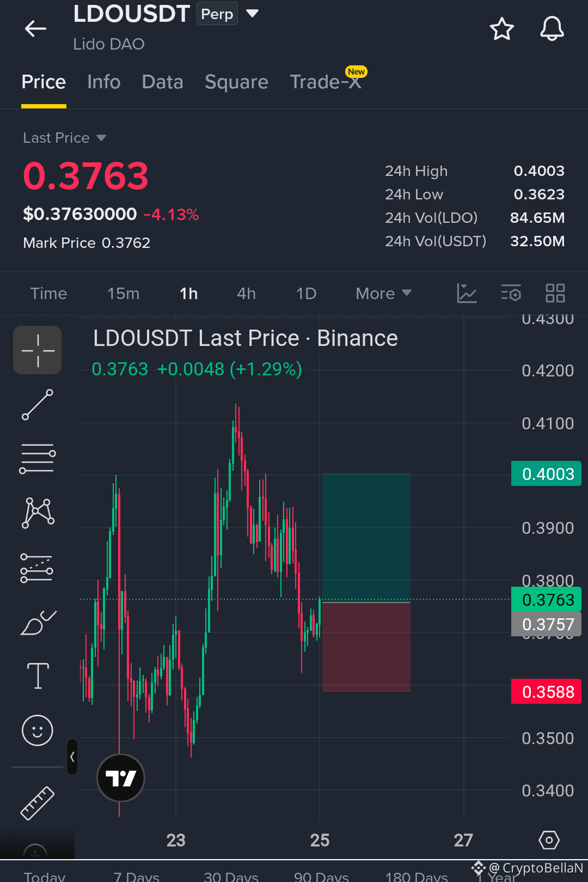
Task: Go back using the back arrow
Action: coord(36,28)
